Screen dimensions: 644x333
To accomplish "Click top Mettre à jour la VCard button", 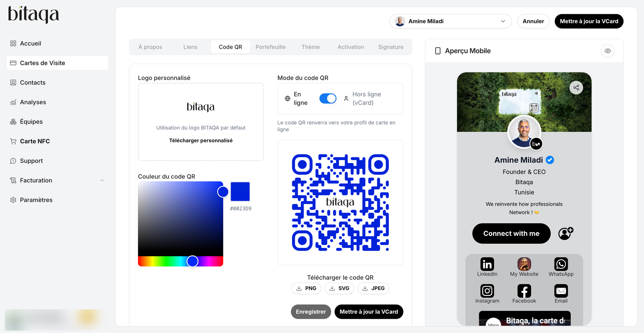I will click(589, 21).
